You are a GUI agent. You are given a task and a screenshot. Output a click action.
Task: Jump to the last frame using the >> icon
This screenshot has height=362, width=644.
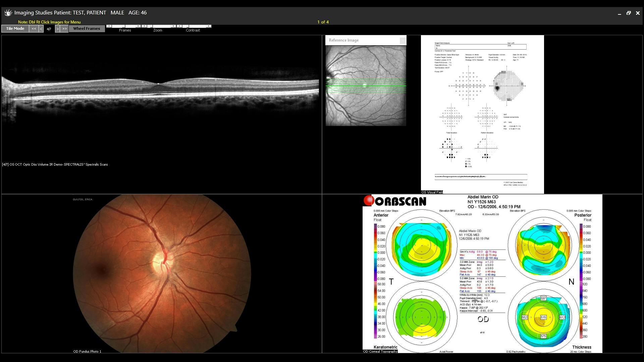(64, 28)
